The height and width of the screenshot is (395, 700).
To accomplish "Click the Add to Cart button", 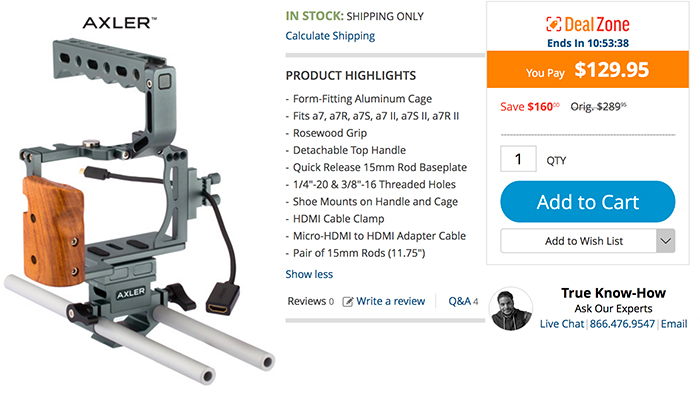I will coord(588,202).
